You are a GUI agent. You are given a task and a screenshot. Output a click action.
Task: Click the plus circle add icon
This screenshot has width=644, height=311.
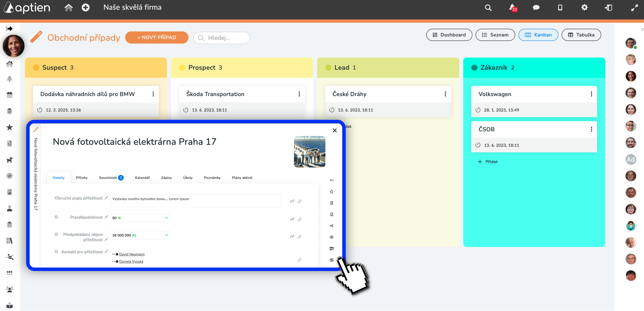[x=85, y=8]
